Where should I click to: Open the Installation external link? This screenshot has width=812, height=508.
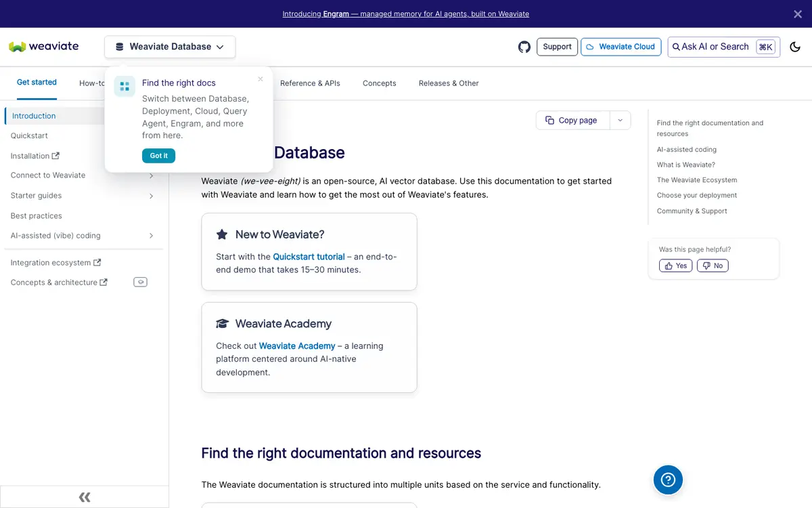pos(35,156)
